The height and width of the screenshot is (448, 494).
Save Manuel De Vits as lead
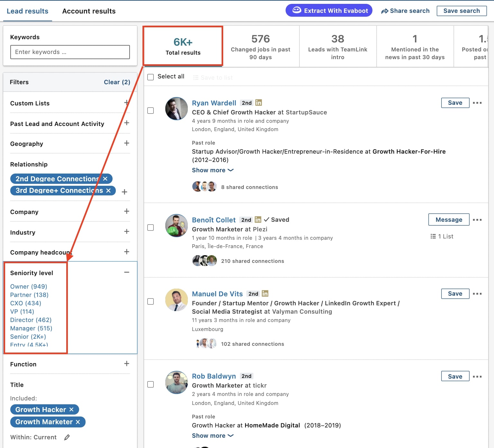[x=455, y=294]
